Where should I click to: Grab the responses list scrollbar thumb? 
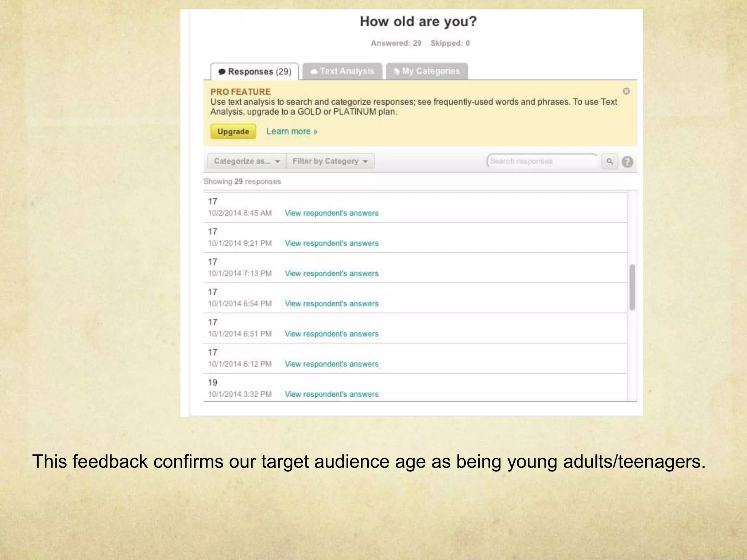click(632, 287)
